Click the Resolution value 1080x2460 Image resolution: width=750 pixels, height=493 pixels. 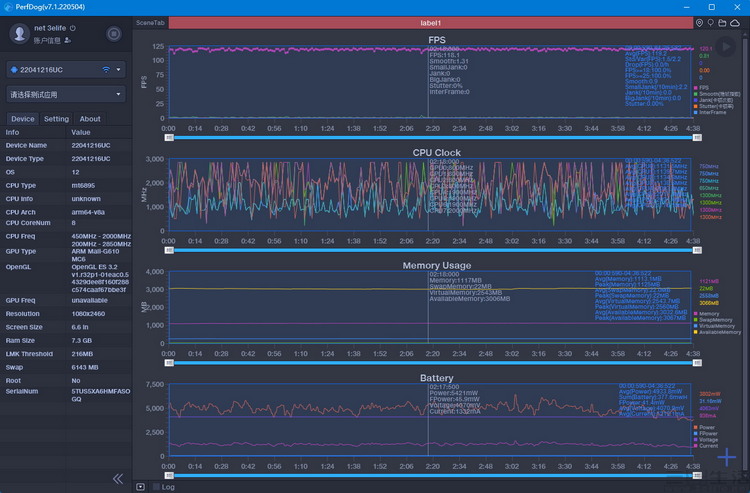tap(88, 314)
